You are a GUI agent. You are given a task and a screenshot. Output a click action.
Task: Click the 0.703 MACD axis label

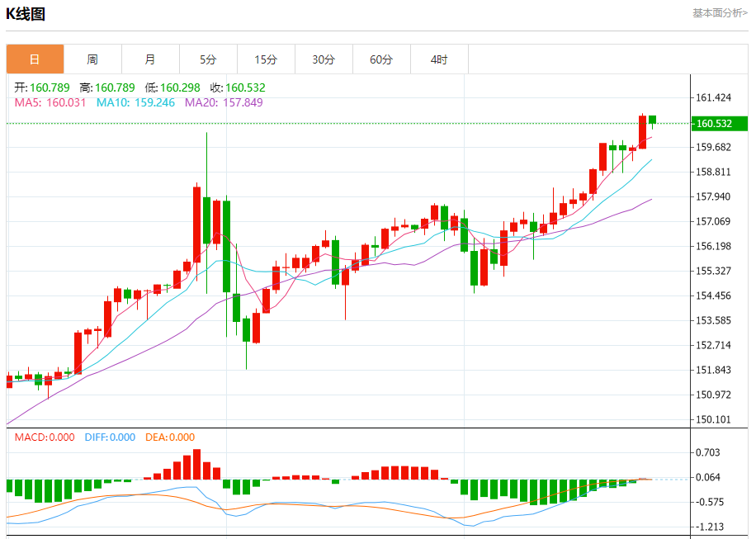pos(707,452)
